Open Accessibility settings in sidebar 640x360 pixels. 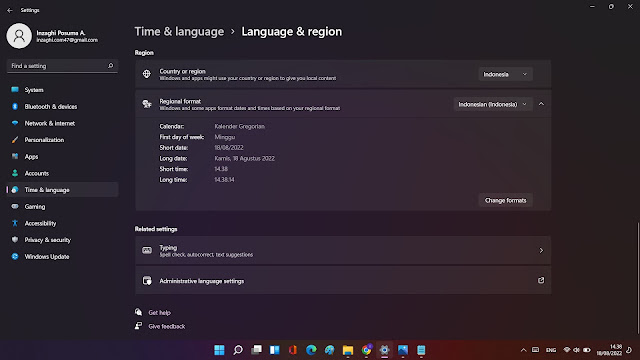tap(62, 223)
